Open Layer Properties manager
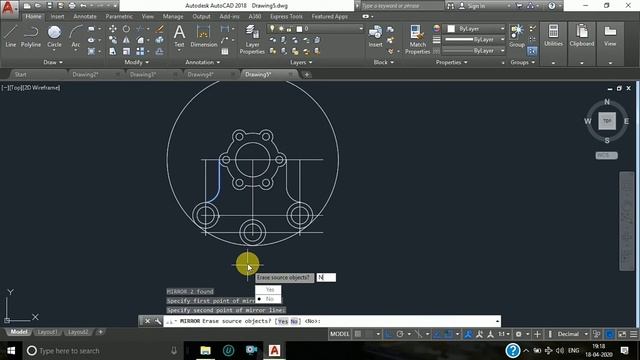This screenshot has width=640, height=360. point(252,40)
